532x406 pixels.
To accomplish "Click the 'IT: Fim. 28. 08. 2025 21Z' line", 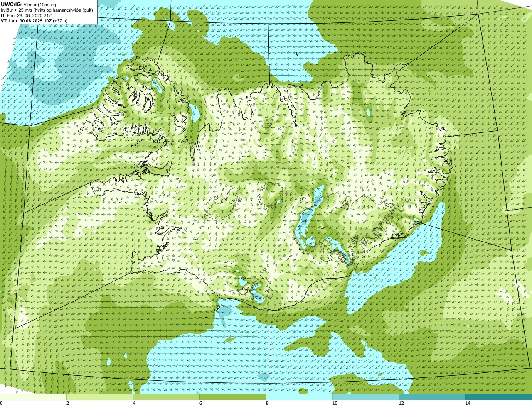I will pyautogui.click(x=27, y=15).
